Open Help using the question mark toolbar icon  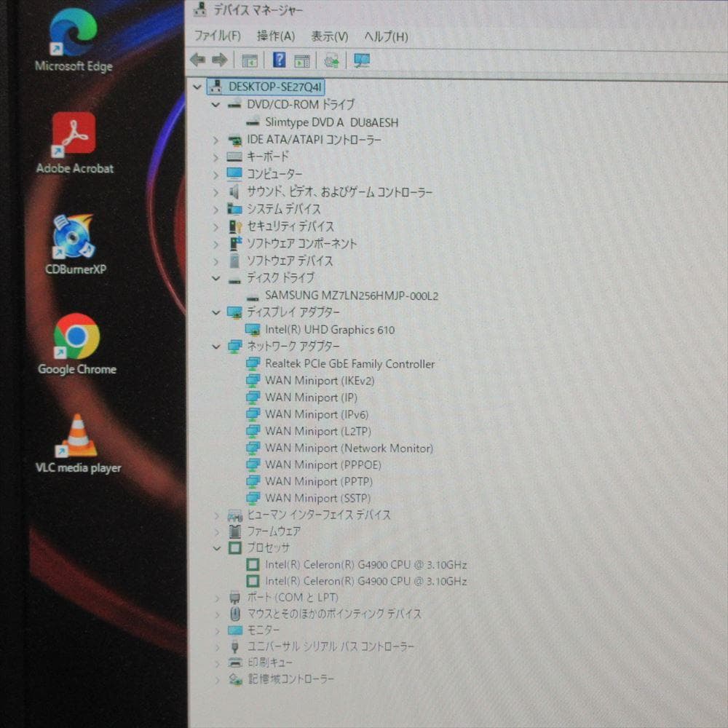pyautogui.click(x=279, y=60)
